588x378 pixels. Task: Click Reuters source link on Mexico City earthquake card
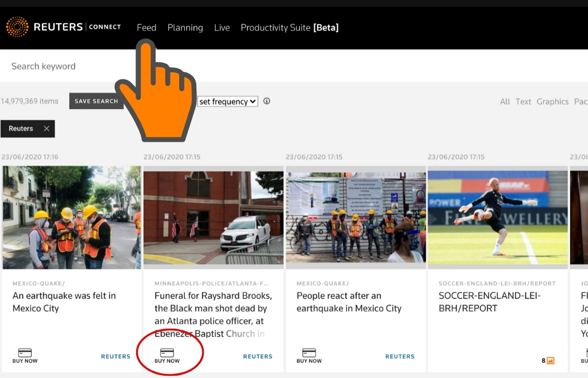[x=115, y=356]
